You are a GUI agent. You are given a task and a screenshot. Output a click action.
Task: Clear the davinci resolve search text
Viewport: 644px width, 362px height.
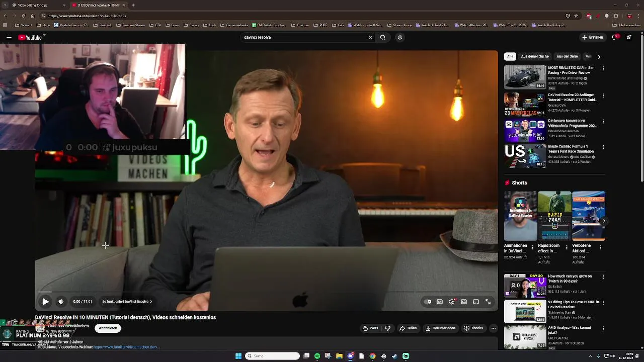pos(371,37)
